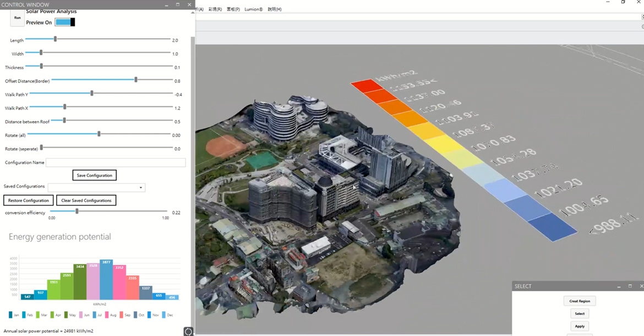Toggle the Jul series in the chart legend
644x336 pixels.
[96, 315]
